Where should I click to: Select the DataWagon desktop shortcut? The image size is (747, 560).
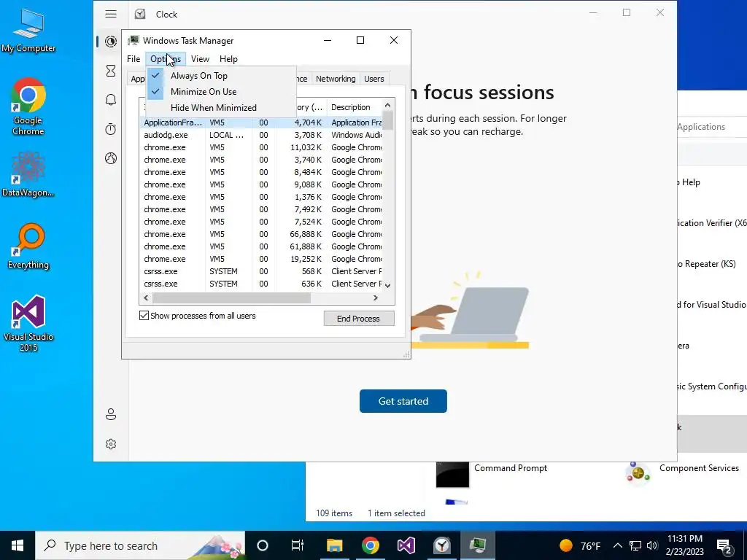pos(28,174)
